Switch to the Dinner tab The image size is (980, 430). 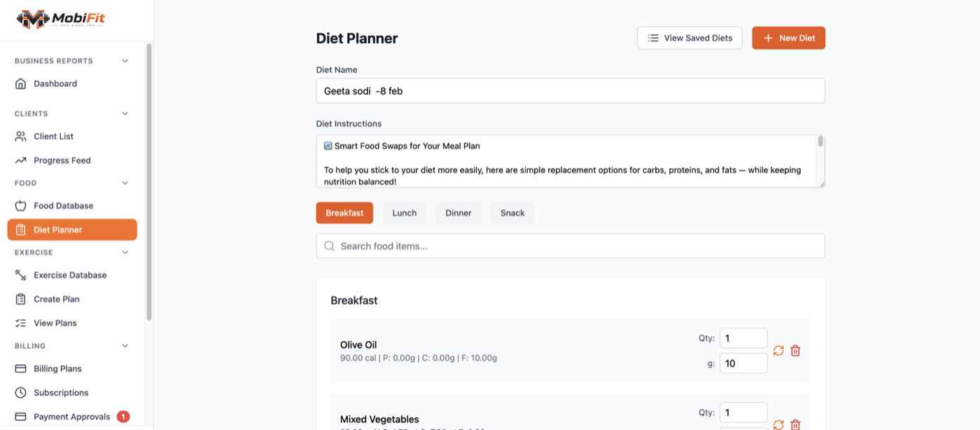tap(458, 213)
